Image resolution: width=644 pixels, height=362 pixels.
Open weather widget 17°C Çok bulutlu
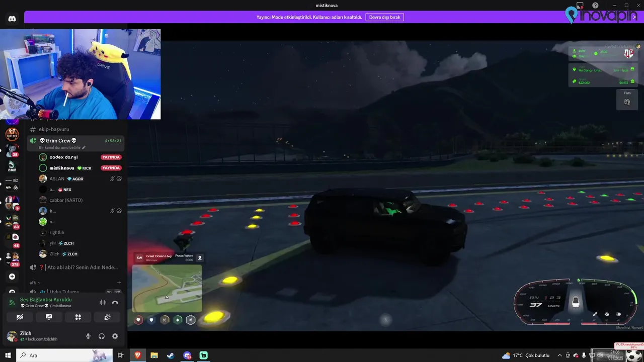(526, 355)
